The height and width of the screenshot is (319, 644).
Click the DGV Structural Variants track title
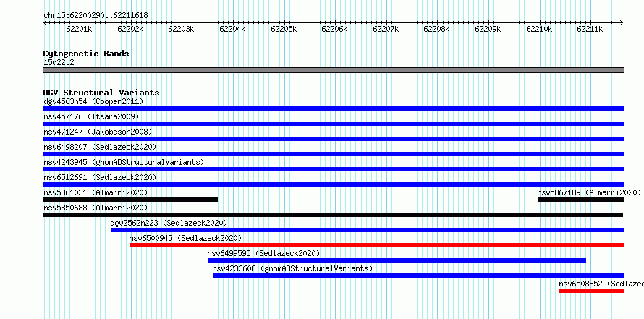[x=101, y=93]
